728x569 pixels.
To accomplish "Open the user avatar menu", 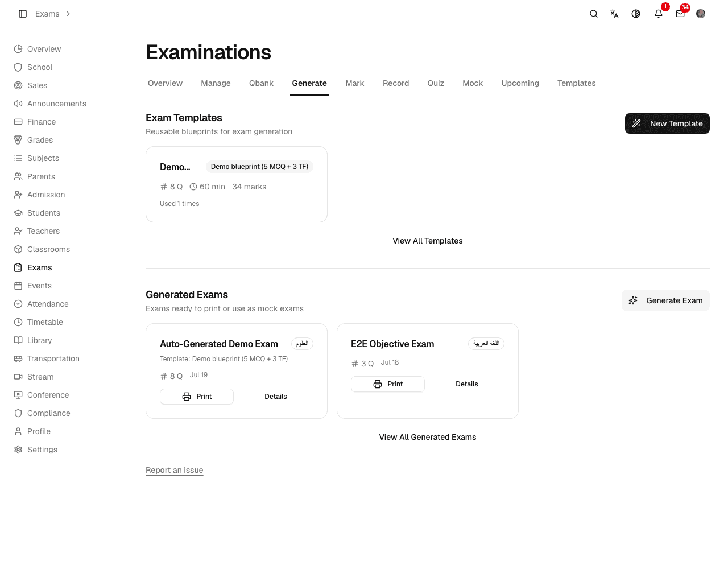I will pos(701,14).
